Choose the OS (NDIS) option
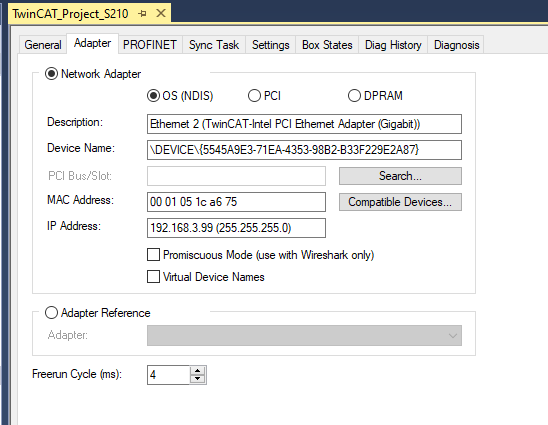Screen dimensions: 548x425 pos(153,95)
